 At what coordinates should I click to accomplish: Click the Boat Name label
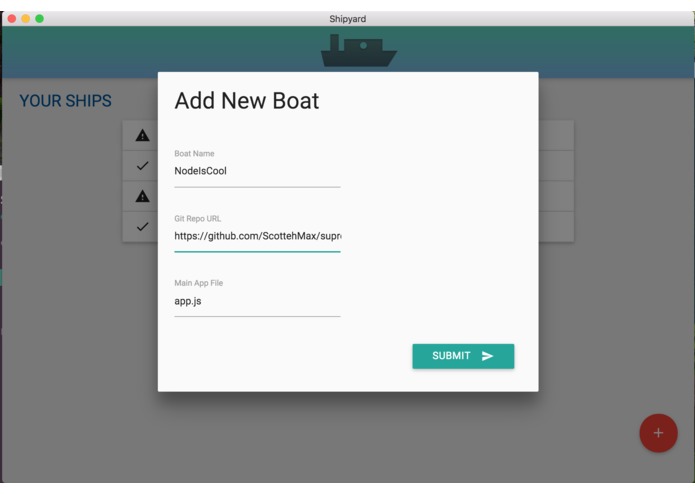click(194, 154)
